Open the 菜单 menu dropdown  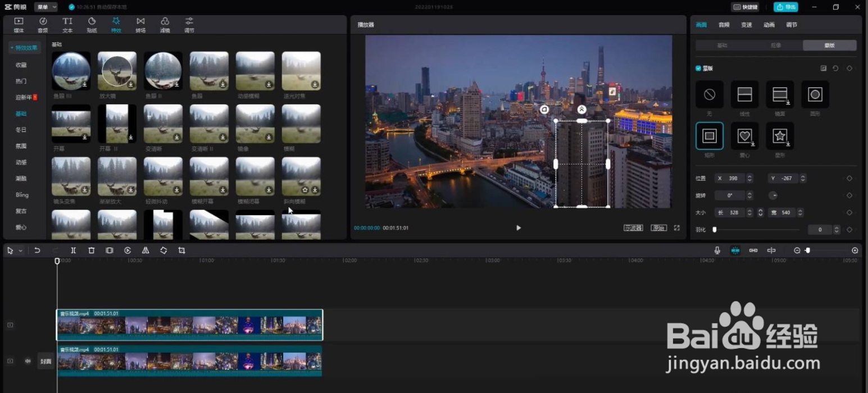(46, 7)
